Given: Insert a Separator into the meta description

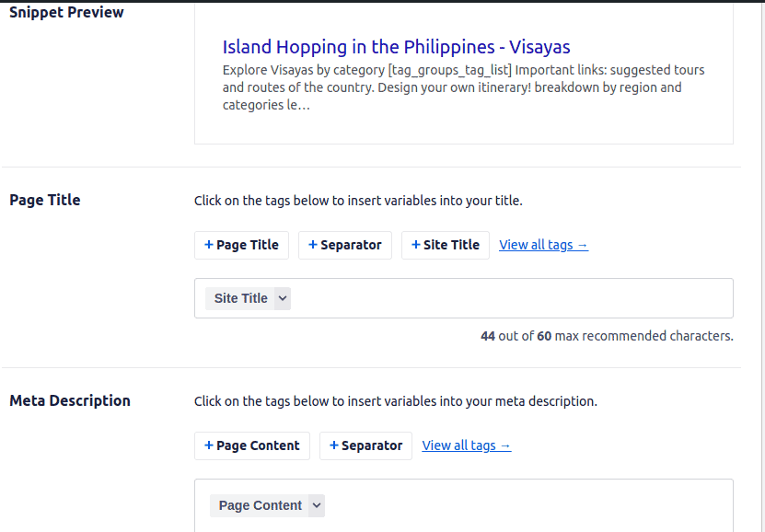Looking at the screenshot, I should pyautogui.click(x=365, y=445).
